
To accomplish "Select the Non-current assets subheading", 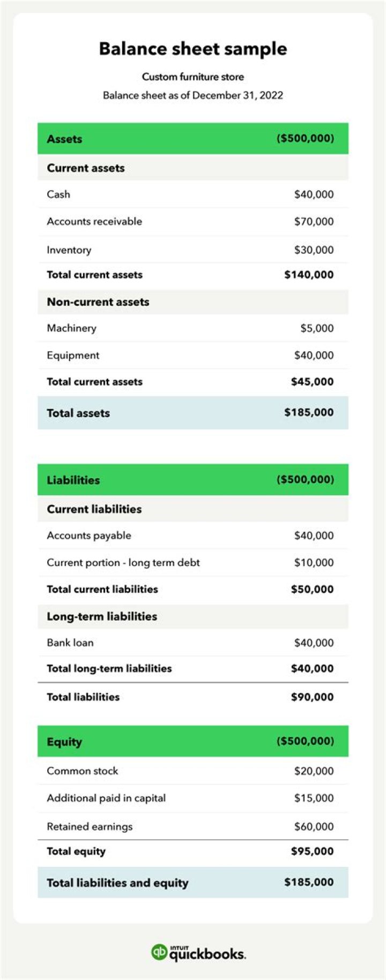I will (x=98, y=302).
